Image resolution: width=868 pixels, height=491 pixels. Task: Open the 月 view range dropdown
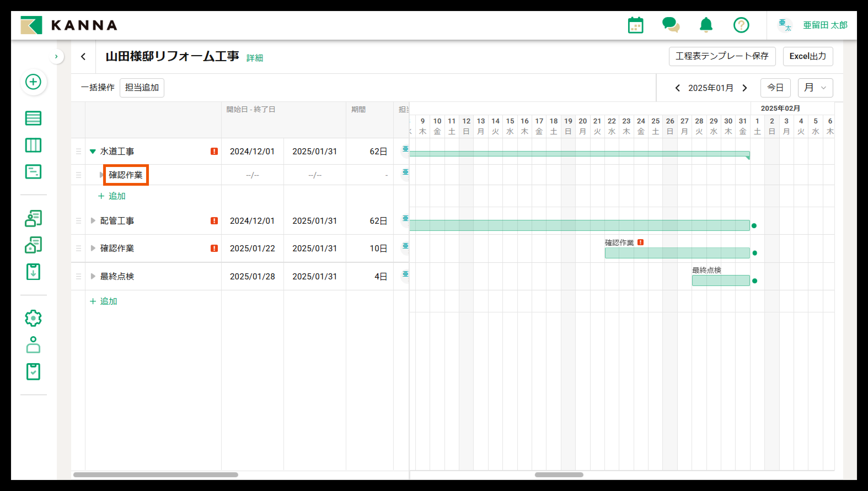[x=815, y=88]
